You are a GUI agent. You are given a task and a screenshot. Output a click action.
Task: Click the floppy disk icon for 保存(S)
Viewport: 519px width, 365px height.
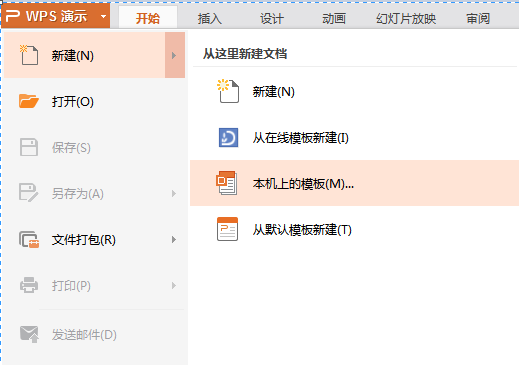coord(29,147)
